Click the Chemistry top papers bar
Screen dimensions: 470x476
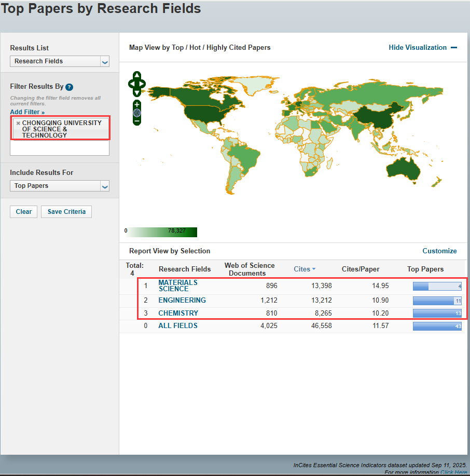[x=437, y=314]
